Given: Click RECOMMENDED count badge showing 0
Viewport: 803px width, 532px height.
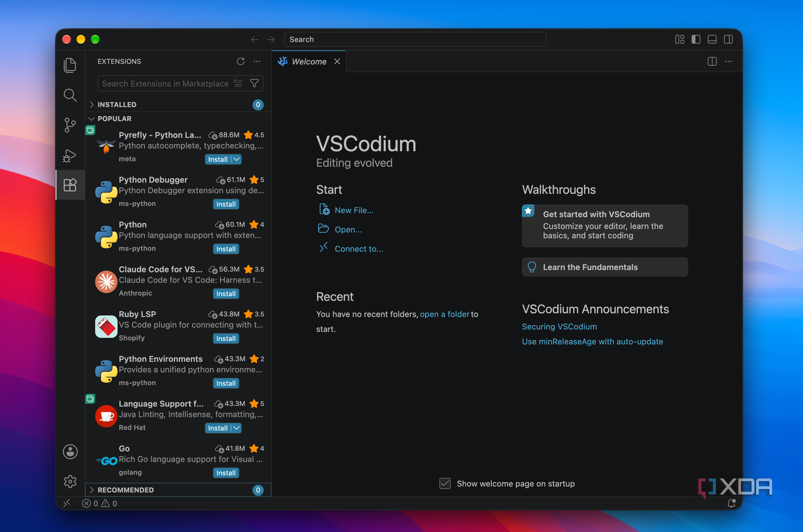Looking at the screenshot, I should click(258, 490).
